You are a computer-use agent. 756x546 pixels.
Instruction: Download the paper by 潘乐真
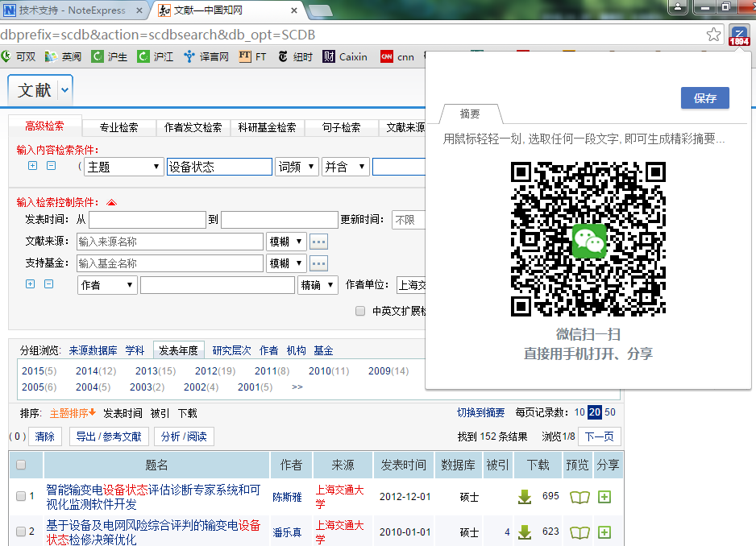[525, 532]
